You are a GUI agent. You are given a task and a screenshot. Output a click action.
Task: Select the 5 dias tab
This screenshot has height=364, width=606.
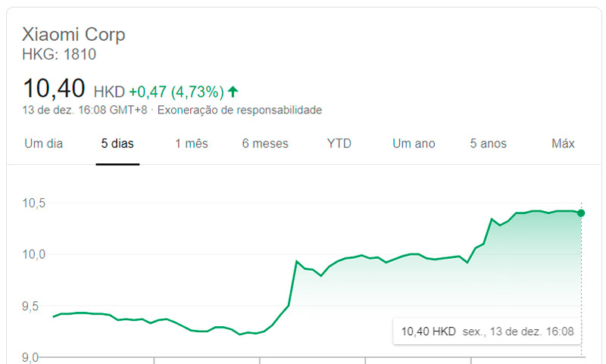[117, 144]
